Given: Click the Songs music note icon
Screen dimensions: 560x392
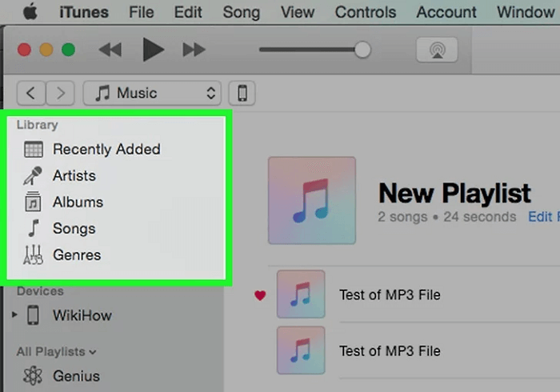Looking at the screenshot, I should pos(34,228).
